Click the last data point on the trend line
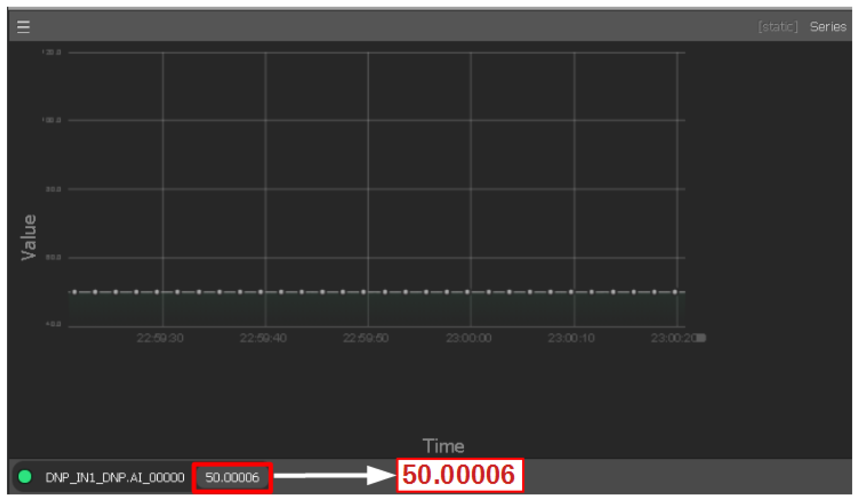 [675, 292]
